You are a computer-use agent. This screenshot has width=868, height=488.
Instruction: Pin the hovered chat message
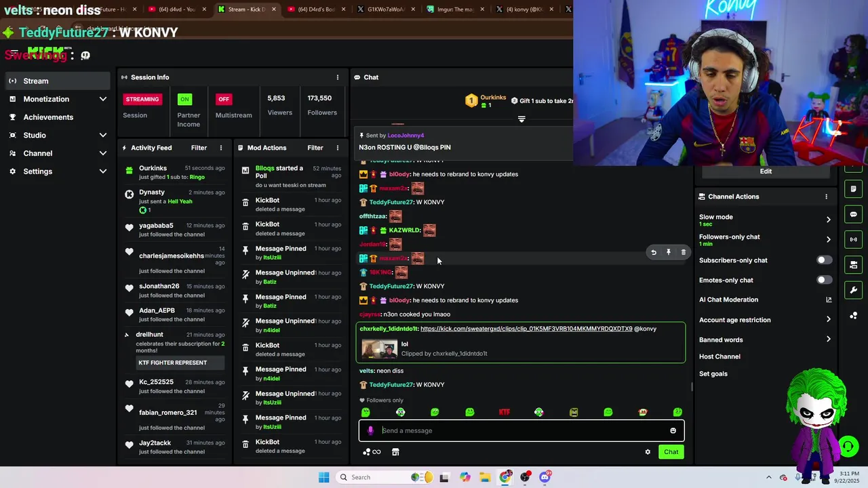(x=668, y=252)
